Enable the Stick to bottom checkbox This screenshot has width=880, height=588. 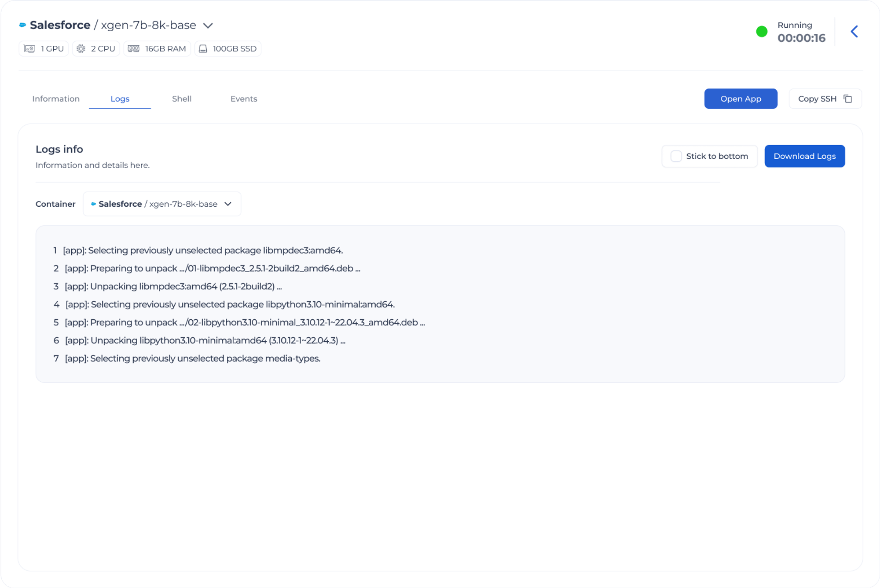(676, 156)
